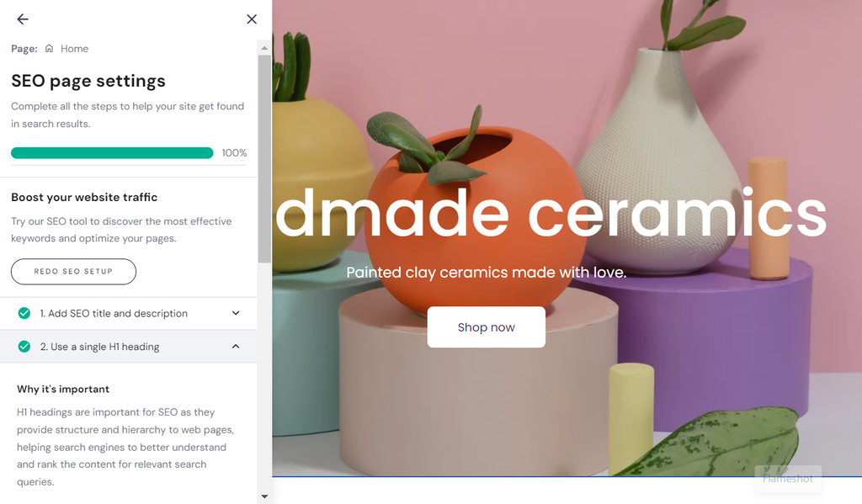
Task: Click the Redo SEO Setup button
Action: click(x=74, y=272)
